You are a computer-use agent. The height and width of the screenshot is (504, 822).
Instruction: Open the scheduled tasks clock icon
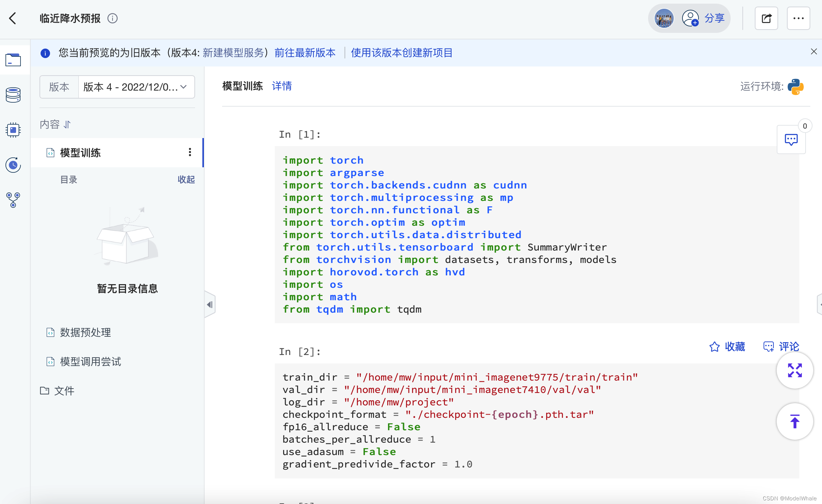(x=13, y=165)
